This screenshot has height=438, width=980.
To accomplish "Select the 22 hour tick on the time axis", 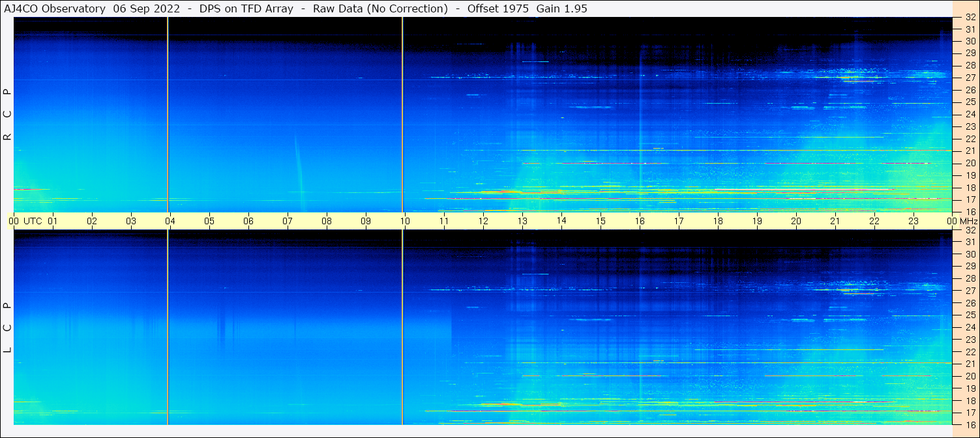I will [874, 221].
